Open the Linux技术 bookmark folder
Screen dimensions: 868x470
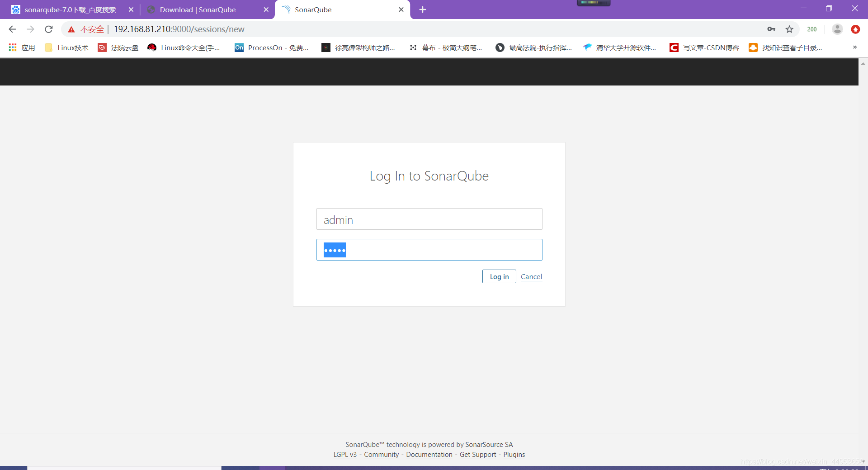[x=67, y=47]
